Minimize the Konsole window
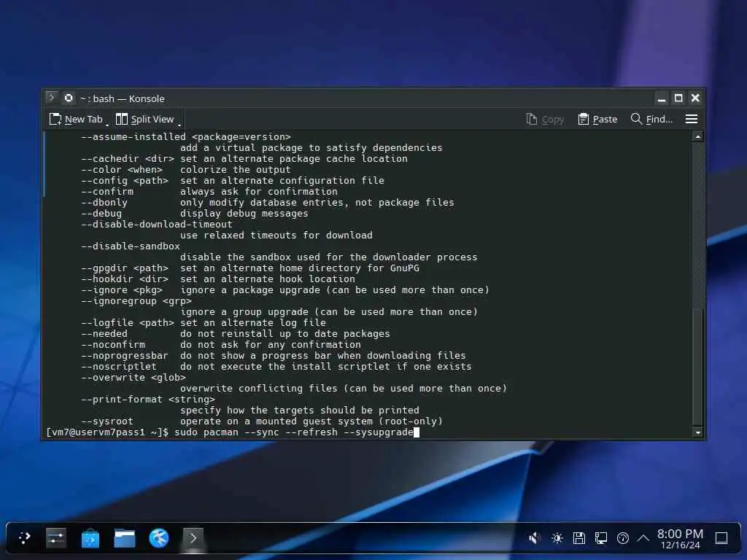This screenshot has height=560, width=747. click(661, 98)
